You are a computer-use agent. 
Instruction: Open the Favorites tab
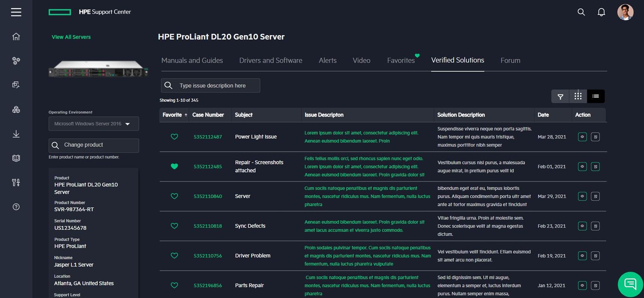coord(401,60)
